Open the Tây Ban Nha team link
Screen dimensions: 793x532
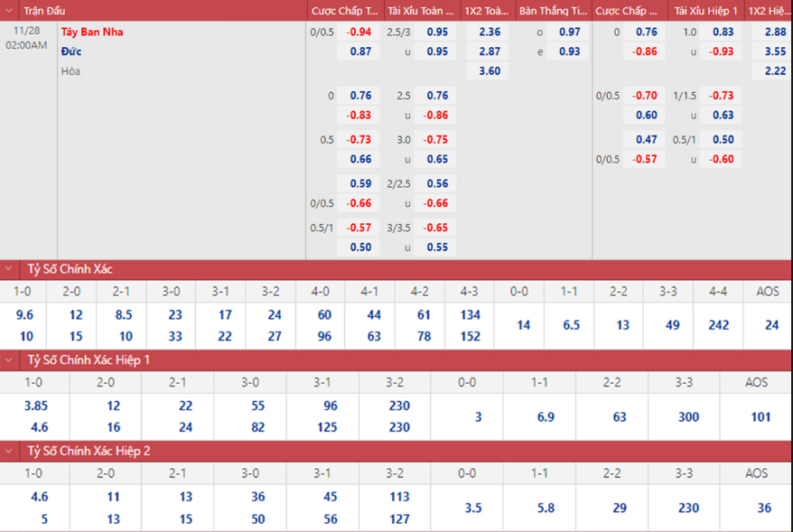(92, 32)
